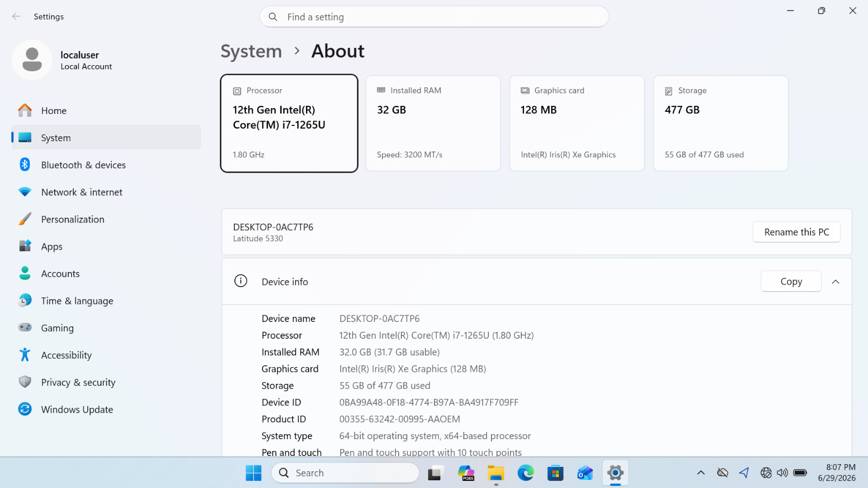Click the battery icon in system tray
Image resolution: width=868 pixels, height=488 pixels.
pos(800,473)
